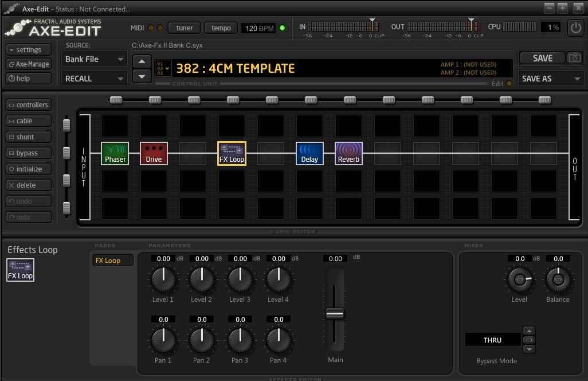Click the THRU Bypass Mode field
Screen dimensions: 588x381
493,340
